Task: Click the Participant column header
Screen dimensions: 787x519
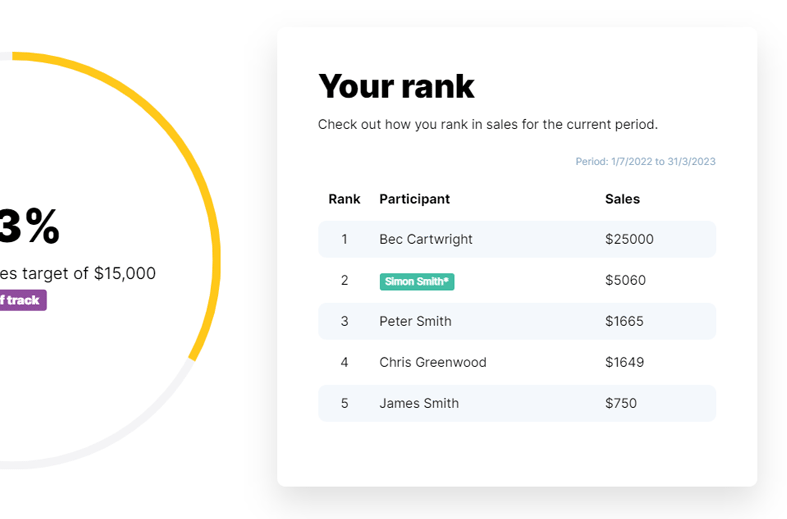Action: click(x=414, y=199)
